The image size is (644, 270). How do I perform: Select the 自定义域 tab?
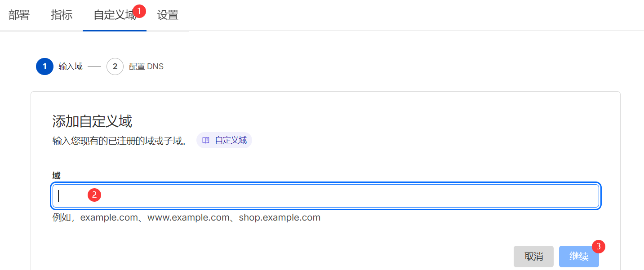114,15
